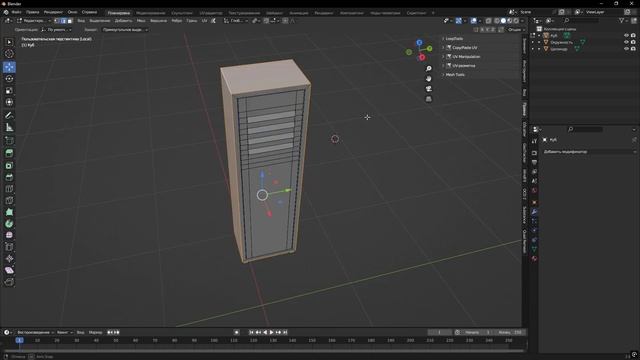Open the Modifiers wrench tab in Properties
Screen dimensions: 640x360
click(x=534, y=212)
